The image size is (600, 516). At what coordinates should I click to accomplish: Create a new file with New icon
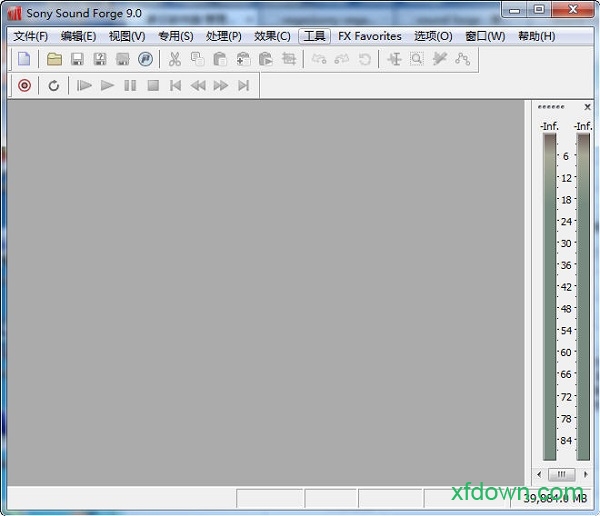point(24,59)
